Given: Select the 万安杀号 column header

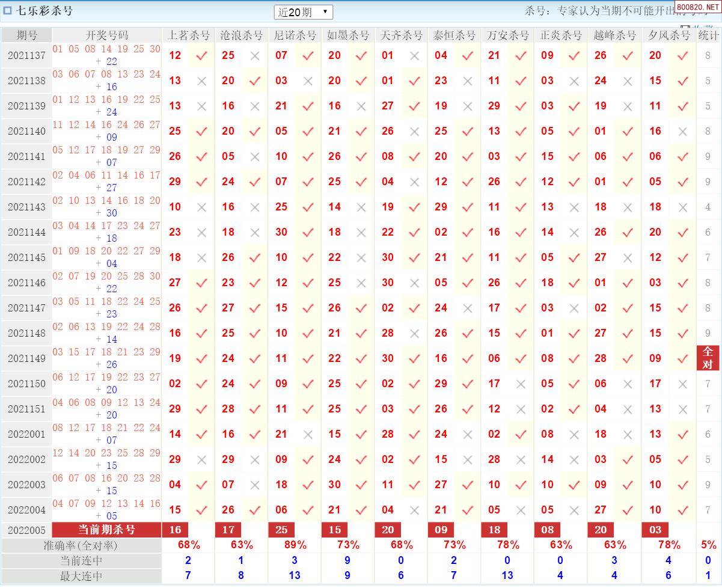Looking at the screenshot, I should 508,35.
